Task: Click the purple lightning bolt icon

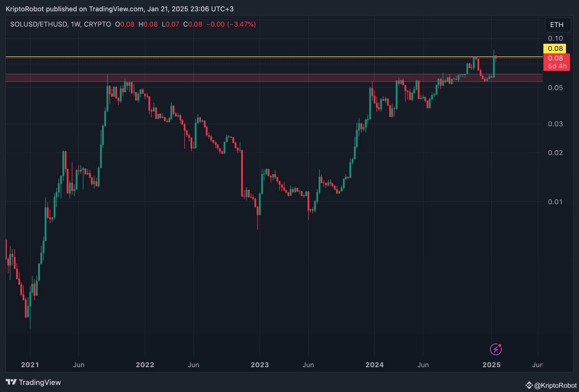Action: (496, 349)
